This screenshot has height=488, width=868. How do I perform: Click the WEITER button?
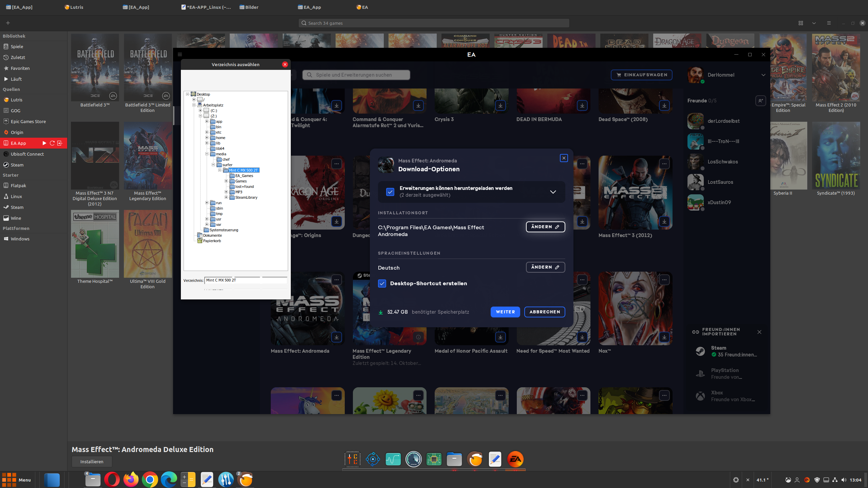[505, 312]
